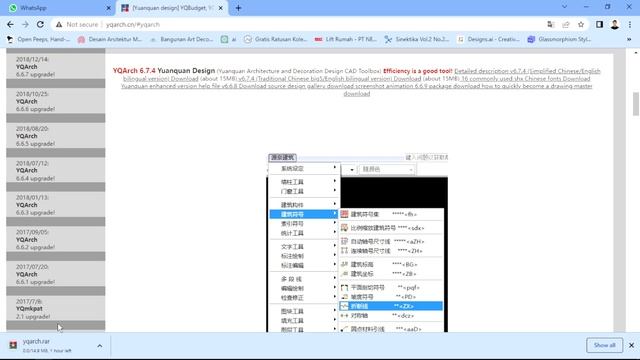The width and height of the screenshot is (640, 360).
Task: Select the Yuanquan design YQBudget tab
Action: coord(172,8)
